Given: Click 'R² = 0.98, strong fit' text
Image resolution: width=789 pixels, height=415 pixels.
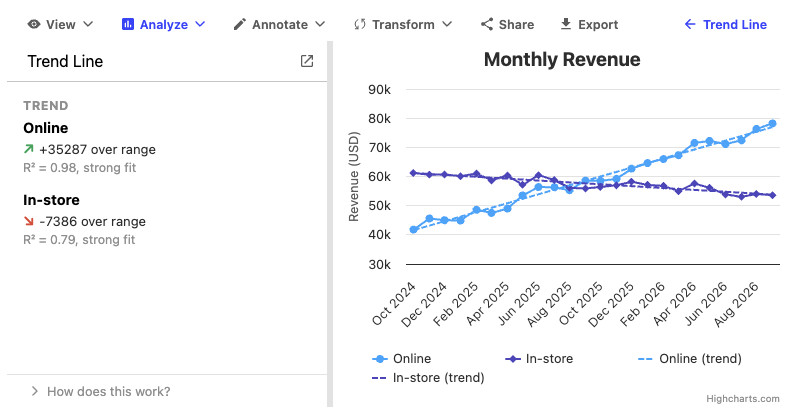Looking at the screenshot, I should 80,168.
